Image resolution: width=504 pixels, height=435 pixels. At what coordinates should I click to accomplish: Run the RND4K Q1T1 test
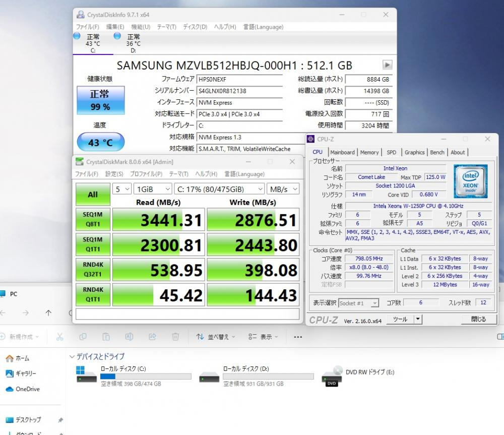pyautogui.click(x=93, y=294)
